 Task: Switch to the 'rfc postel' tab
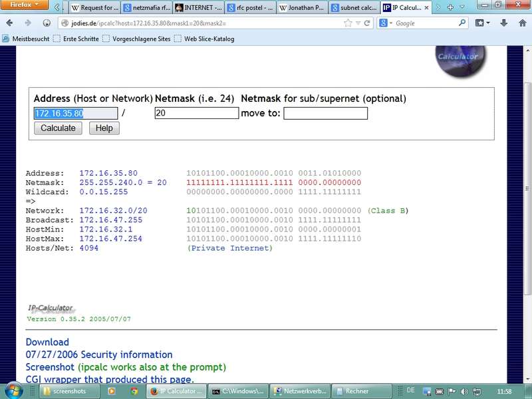tap(249, 9)
